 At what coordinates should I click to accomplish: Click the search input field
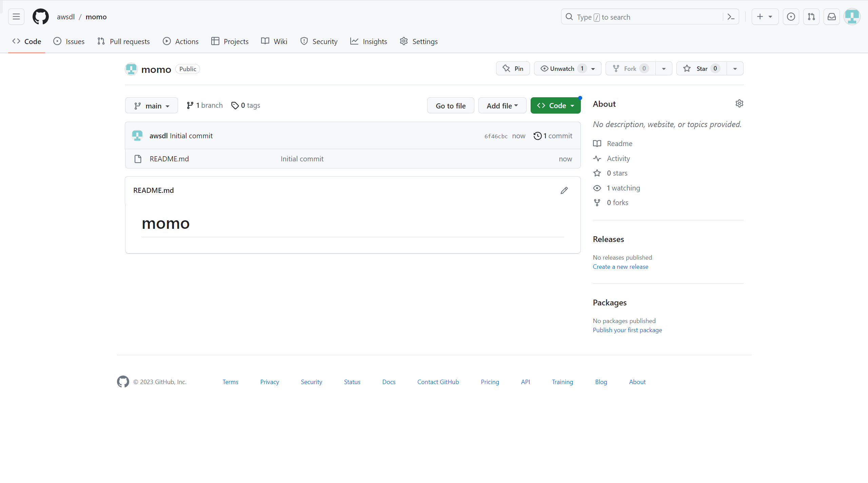click(x=644, y=17)
